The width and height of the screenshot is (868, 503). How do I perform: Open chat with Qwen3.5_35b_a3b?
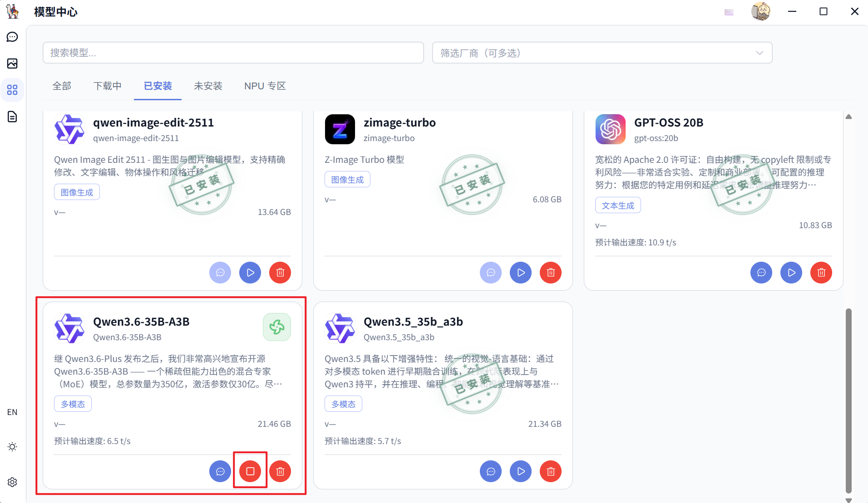click(491, 471)
